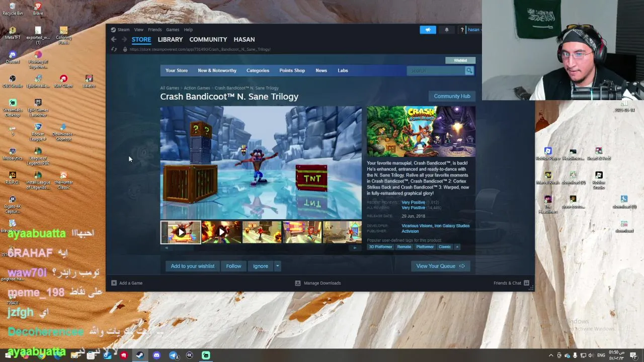The image size is (644, 362).
Task: Open theHunter Classic desktop icon
Action: pos(63,180)
